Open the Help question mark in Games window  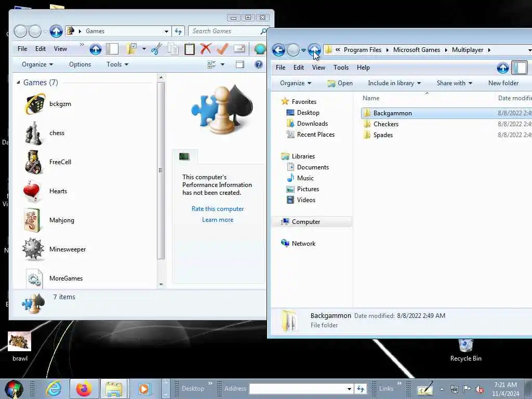pyautogui.click(x=259, y=64)
